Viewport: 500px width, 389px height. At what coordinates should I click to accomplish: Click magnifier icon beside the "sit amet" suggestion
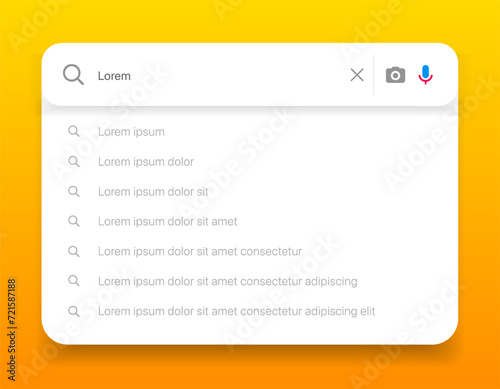click(74, 221)
